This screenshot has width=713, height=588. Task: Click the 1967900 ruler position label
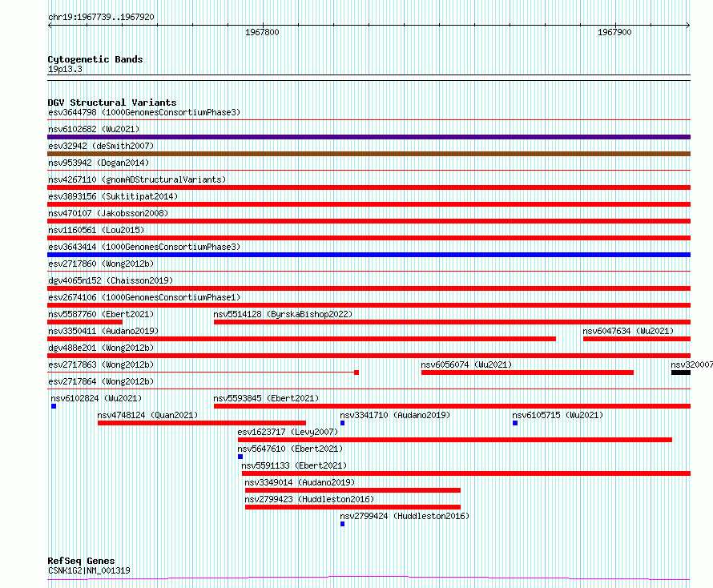tap(614, 32)
